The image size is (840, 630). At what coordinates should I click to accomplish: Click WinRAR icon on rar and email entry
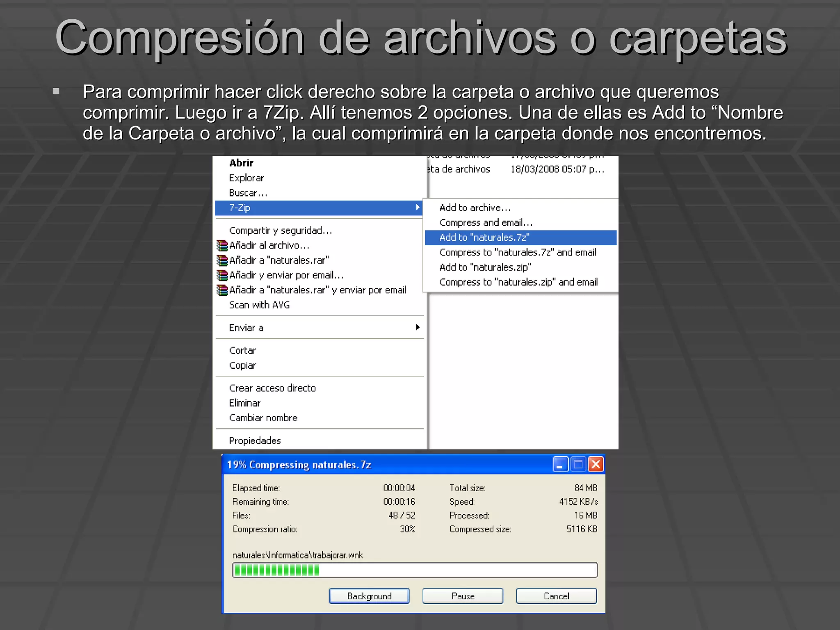[x=222, y=290]
